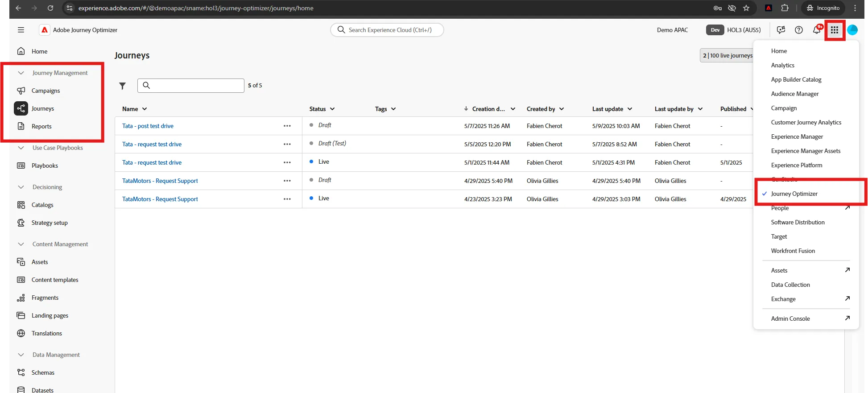The image size is (868, 393).
Task: Open the Tata - post test drive journey
Action: pos(148,126)
